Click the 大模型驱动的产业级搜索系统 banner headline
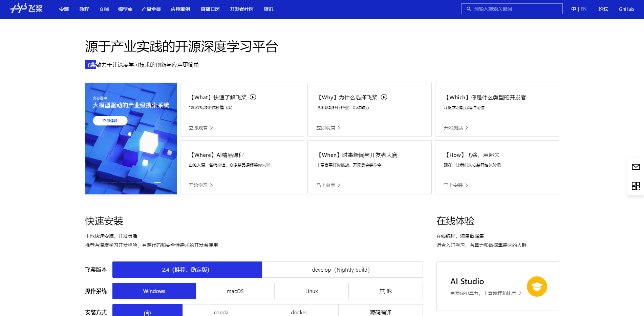The width and height of the screenshot is (644, 316). (131, 105)
